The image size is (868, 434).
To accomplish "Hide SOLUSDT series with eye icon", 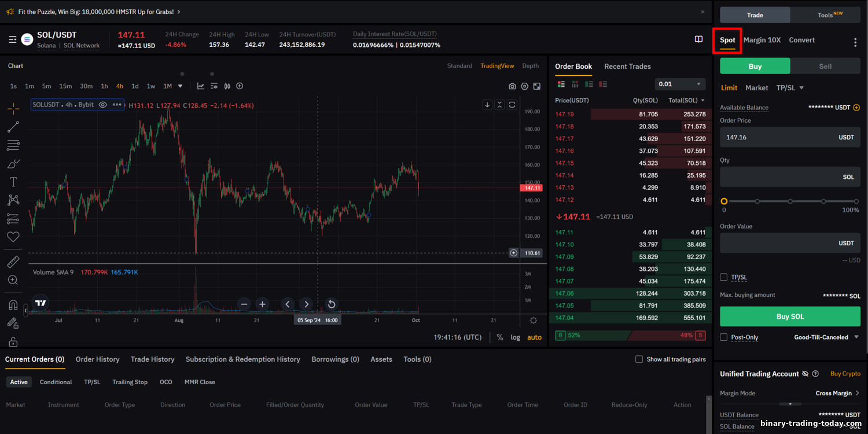I will (103, 105).
